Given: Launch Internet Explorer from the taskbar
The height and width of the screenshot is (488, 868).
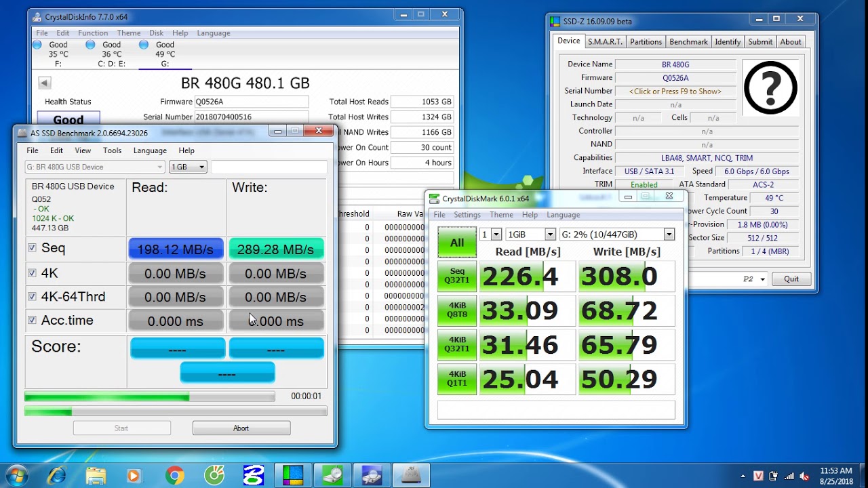Looking at the screenshot, I should [57, 476].
